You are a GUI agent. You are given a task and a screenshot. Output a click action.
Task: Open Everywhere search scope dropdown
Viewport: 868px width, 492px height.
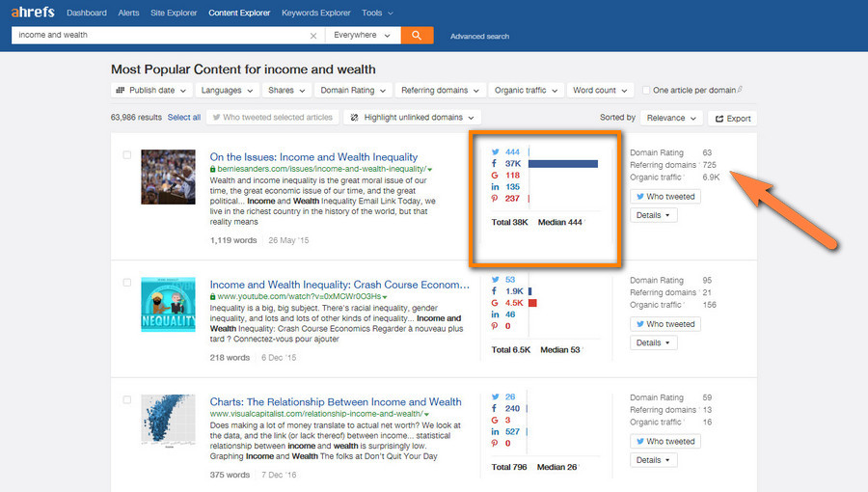pos(362,36)
